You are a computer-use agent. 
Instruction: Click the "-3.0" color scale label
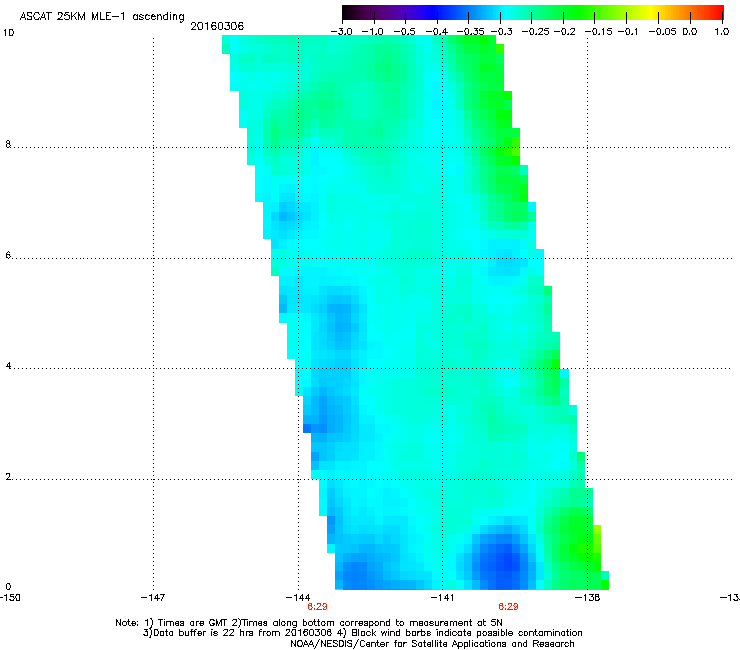pyautogui.click(x=342, y=32)
